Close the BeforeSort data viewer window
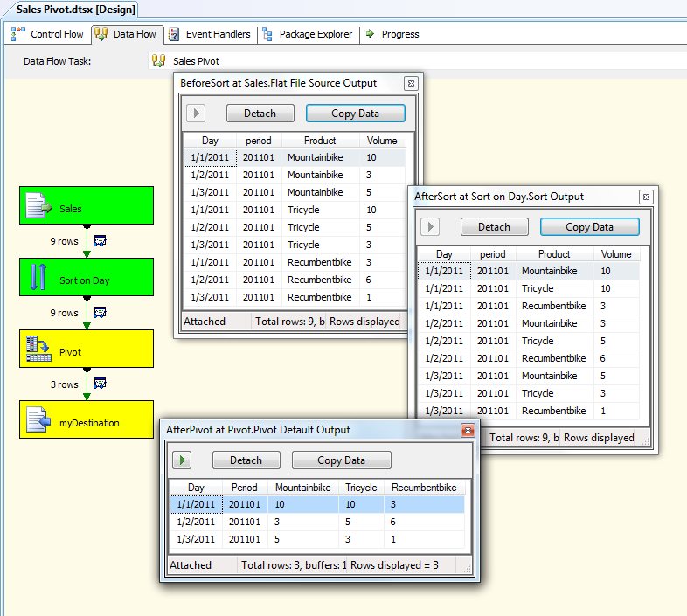 coord(411,83)
